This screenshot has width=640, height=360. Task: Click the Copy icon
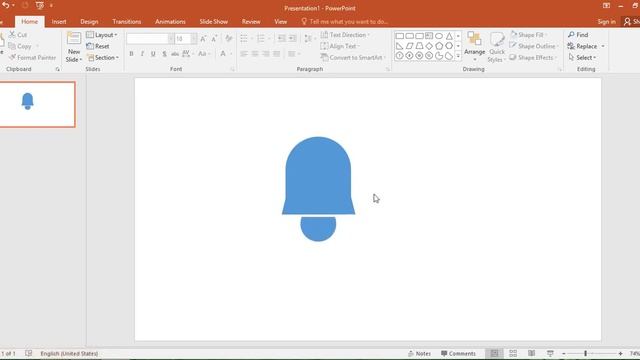[12, 46]
